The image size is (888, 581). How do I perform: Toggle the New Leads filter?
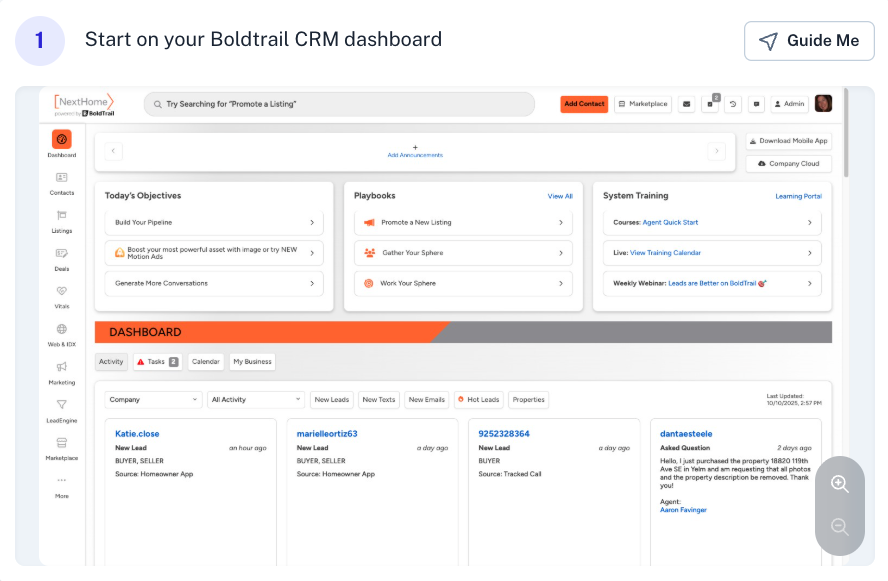pyautogui.click(x=331, y=400)
